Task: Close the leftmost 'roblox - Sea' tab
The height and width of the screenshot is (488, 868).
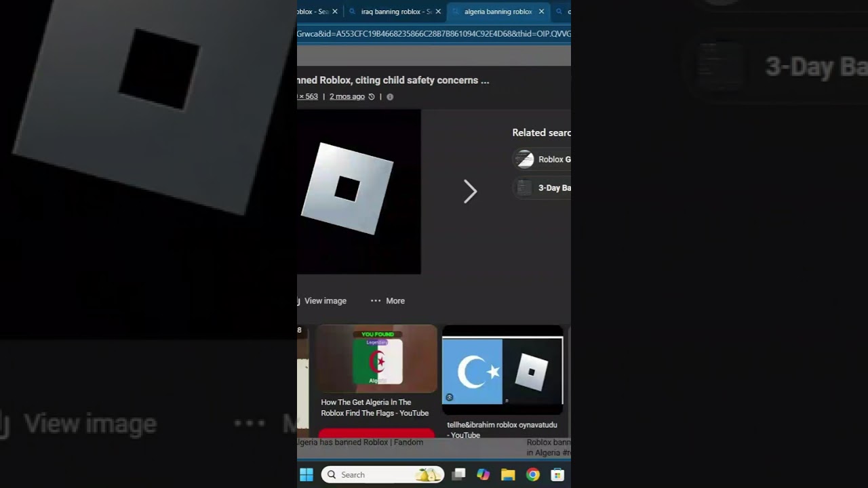Action: pos(334,12)
